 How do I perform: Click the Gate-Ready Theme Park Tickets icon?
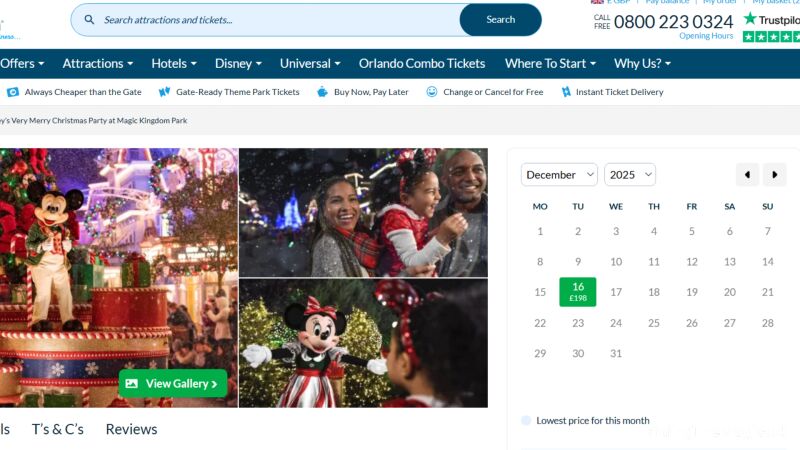(x=164, y=92)
